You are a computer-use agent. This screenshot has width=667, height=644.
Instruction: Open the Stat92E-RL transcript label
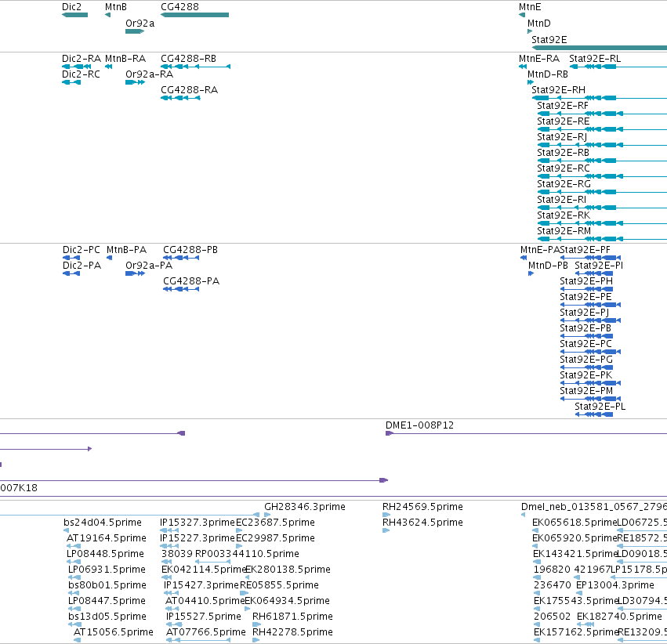(595, 59)
